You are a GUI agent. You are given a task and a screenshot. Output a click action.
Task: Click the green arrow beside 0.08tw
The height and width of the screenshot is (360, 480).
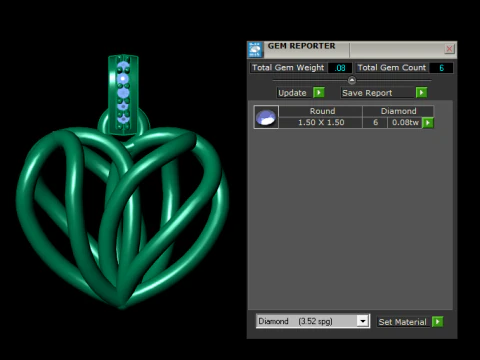(x=428, y=123)
